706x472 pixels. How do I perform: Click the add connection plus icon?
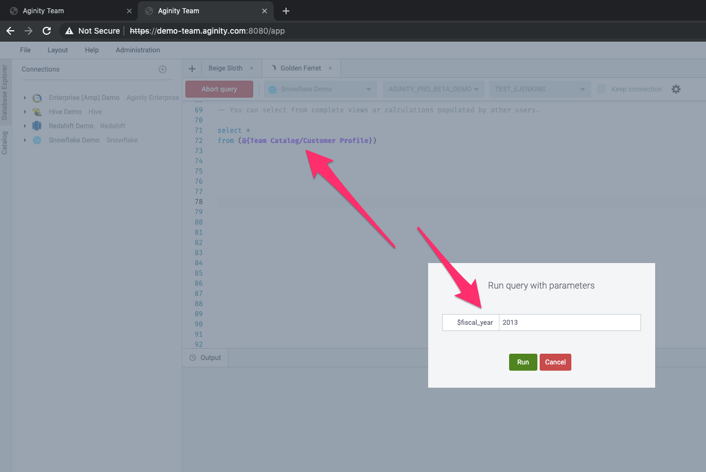pos(163,69)
